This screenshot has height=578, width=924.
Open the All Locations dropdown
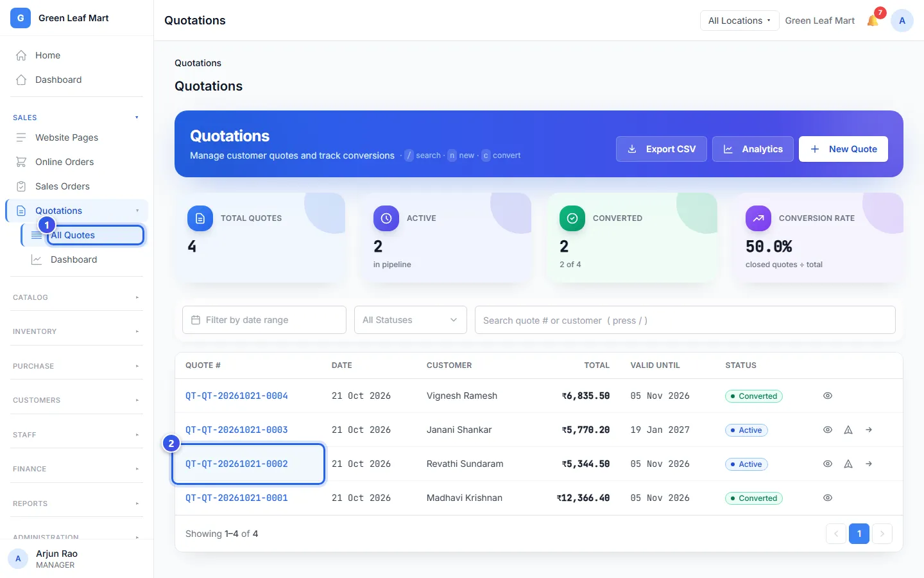739,21
